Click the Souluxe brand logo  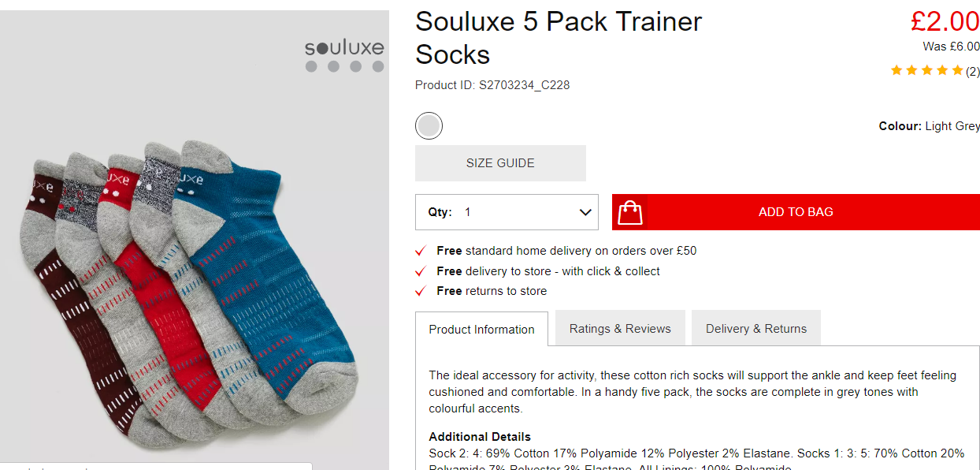[x=344, y=54]
